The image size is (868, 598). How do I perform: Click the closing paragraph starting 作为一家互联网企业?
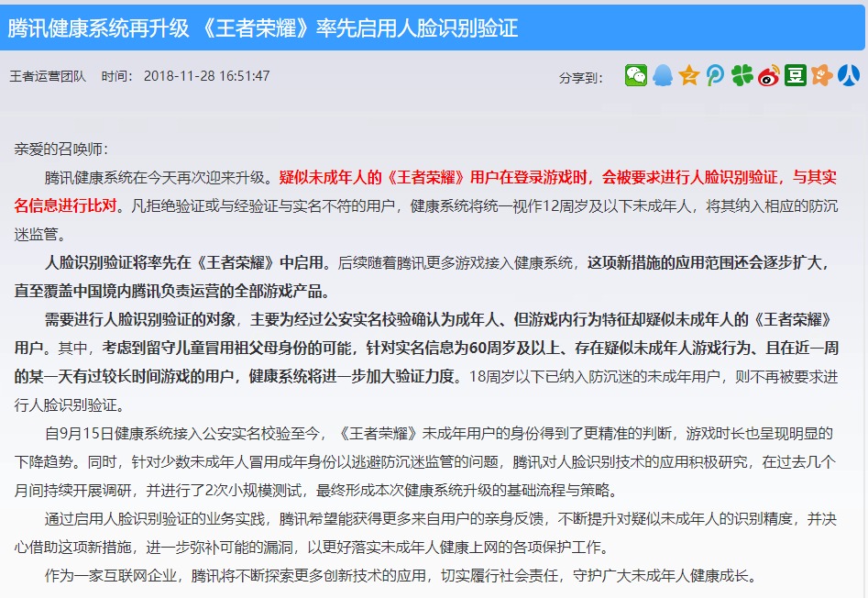[x=401, y=576]
